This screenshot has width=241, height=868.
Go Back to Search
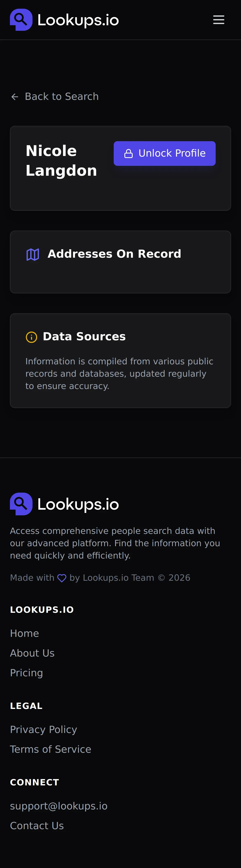[62, 97]
